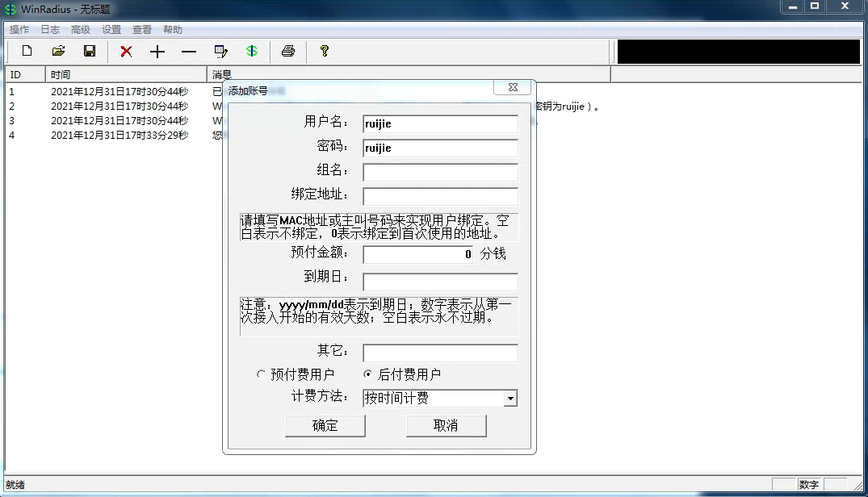Open the 操作 menu
Image resolution: width=868 pixels, height=497 pixels.
19,30
